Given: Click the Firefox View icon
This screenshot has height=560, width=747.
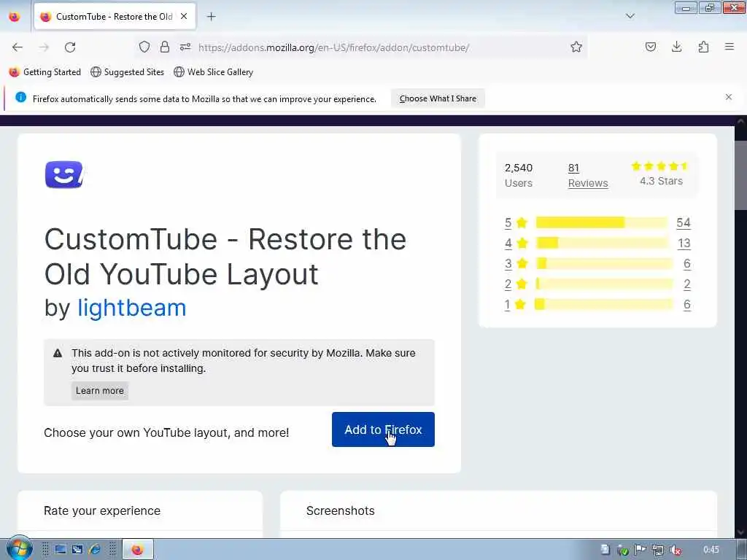Looking at the screenshot, I should [x=15, y=17].
